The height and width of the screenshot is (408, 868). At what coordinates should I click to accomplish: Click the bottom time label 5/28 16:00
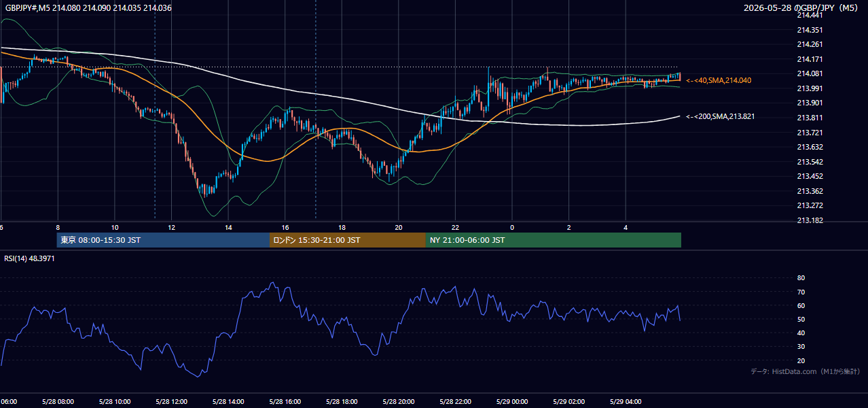[x=285, y=401]
